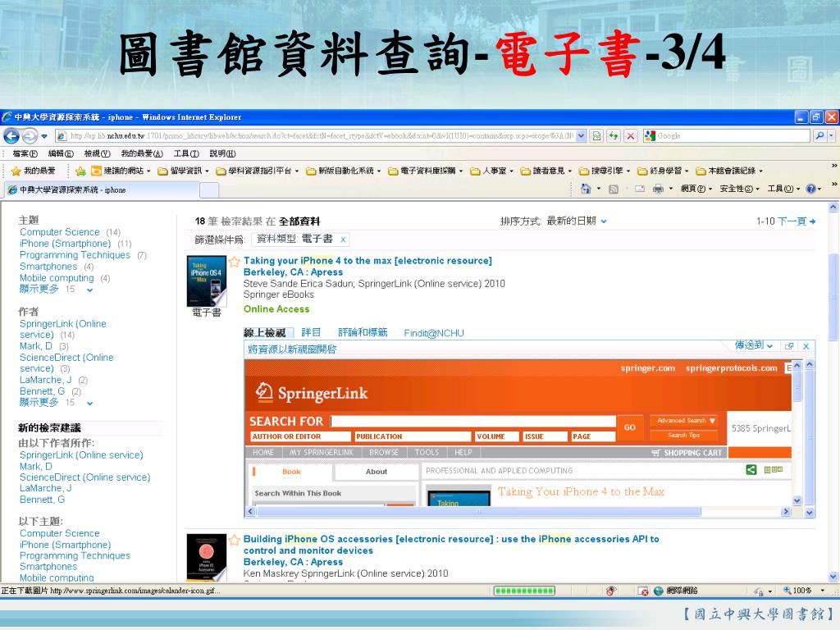Viewport: 840px width, 630px height.
Task: Click the Building iPhone OS accessories cover thumbnail
Action: click(206, 557)
